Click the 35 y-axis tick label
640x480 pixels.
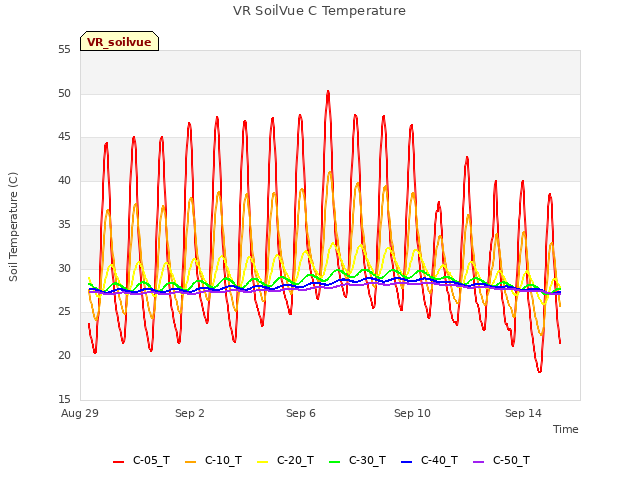point(64,224)
